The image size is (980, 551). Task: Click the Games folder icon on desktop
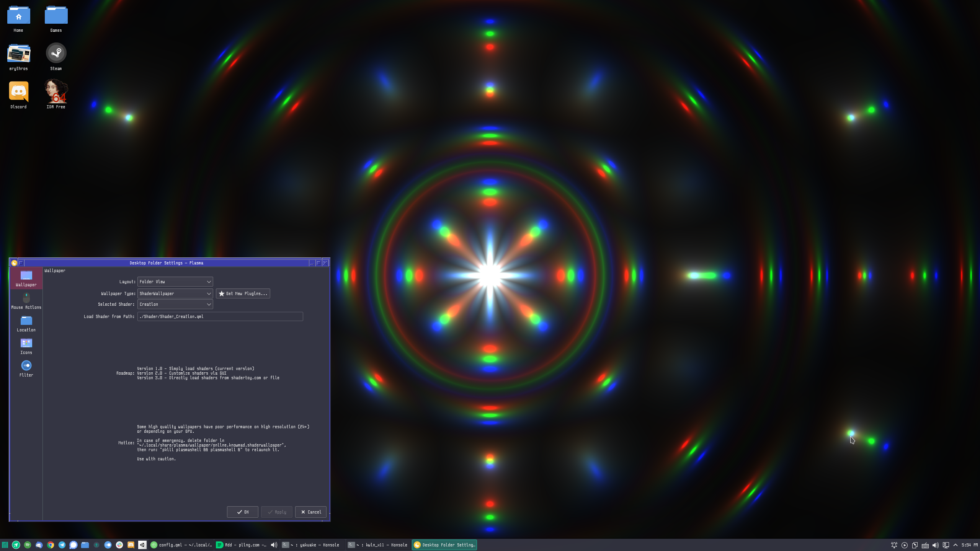[x=56, y=15]
